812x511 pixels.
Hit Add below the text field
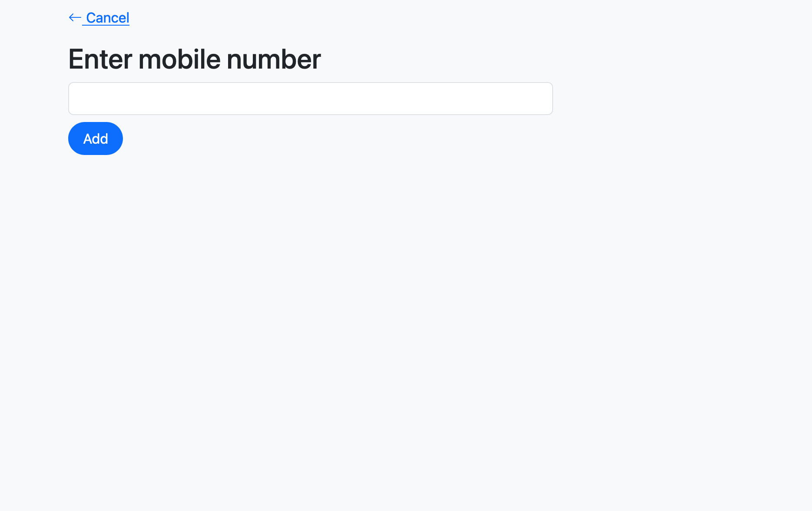click(x=96, y=138)
